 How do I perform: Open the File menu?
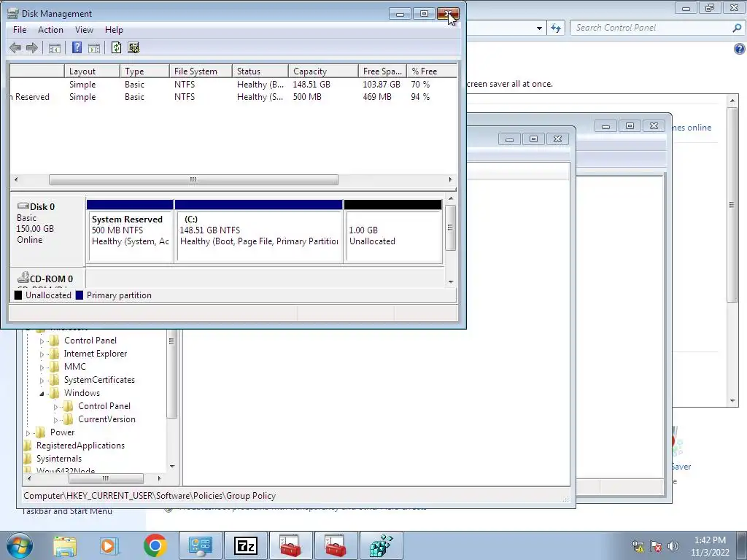pyautogui.click(x=20, y=29)
